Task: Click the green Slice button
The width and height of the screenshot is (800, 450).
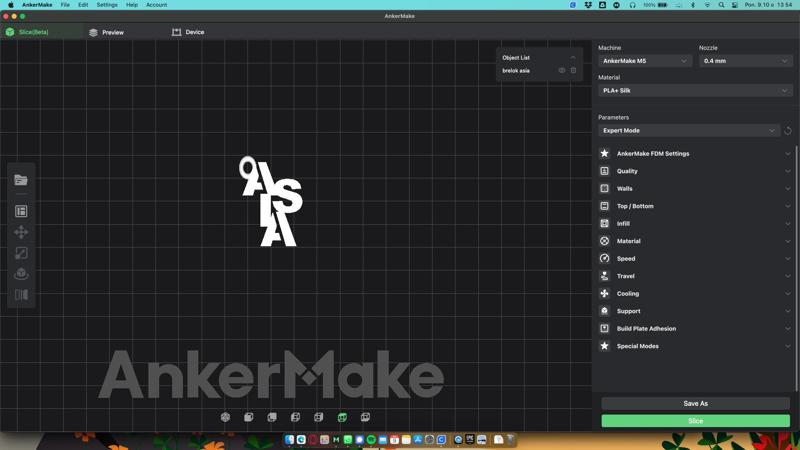Action: pos(695,421)
